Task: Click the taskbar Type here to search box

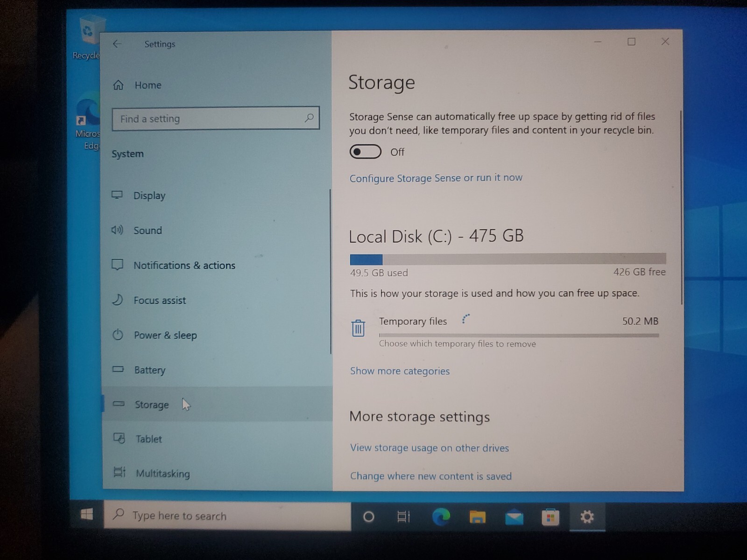Action: (x=227, y=516)
